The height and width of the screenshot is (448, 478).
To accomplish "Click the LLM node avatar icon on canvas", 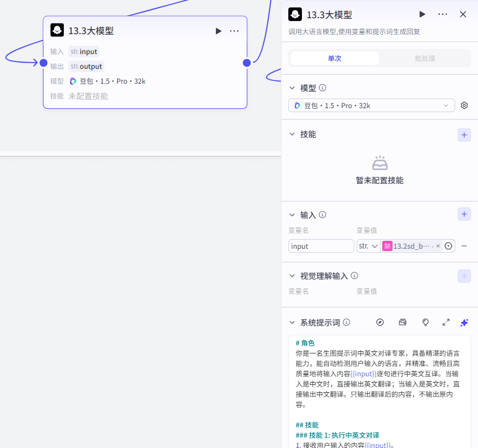I will coord(57,30).
